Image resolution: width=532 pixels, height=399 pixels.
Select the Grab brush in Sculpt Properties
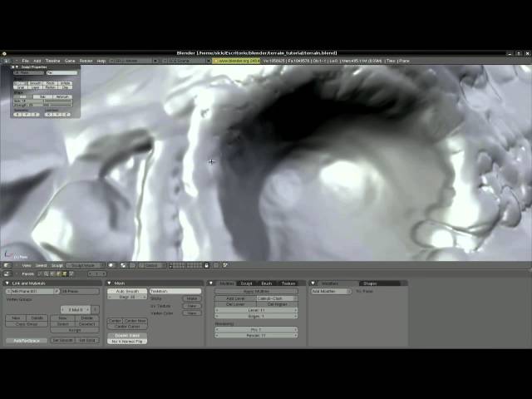[21, 87]
